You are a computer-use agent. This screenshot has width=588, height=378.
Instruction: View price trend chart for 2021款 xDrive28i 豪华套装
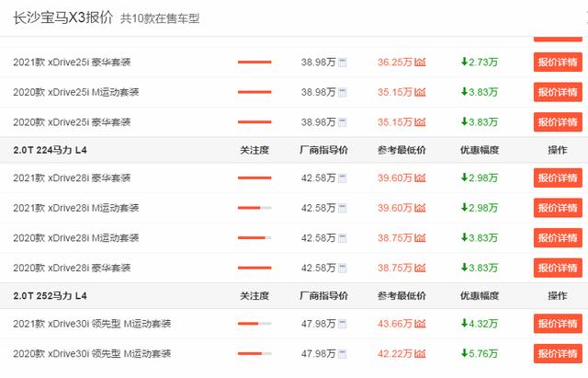point(420,178)
